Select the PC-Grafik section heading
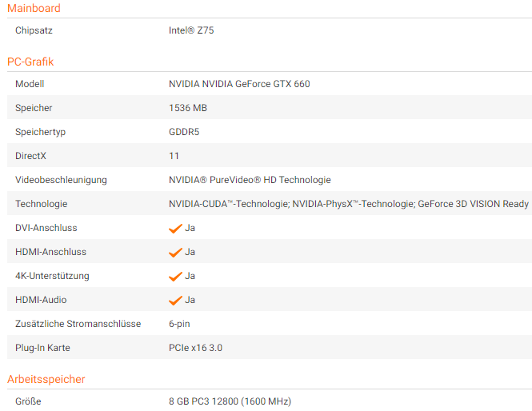Viewport: 532px width, 411px height. [x=30, y=62]
